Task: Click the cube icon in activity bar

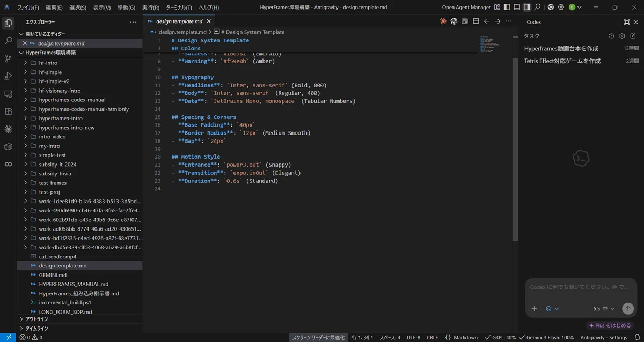Action: (8, 146)
